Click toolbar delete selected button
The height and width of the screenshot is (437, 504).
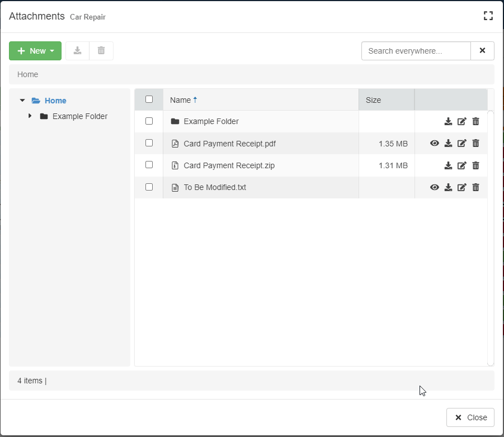(101, 51)
